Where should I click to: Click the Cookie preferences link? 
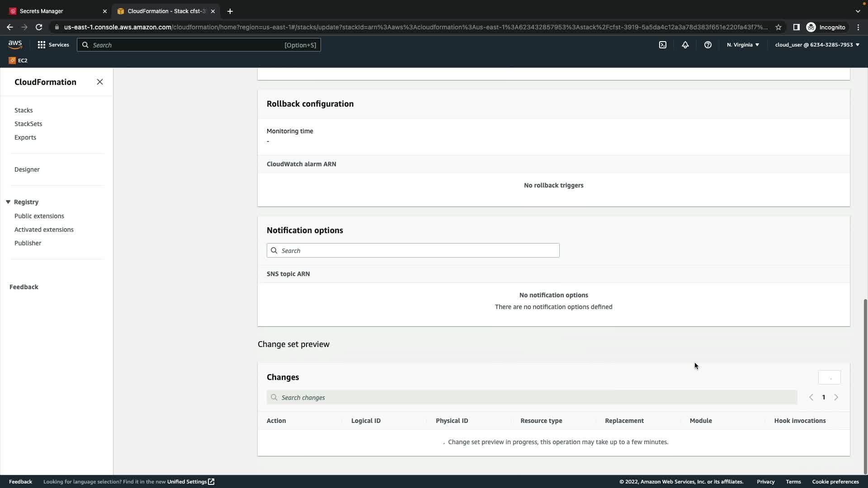[835, 482]
